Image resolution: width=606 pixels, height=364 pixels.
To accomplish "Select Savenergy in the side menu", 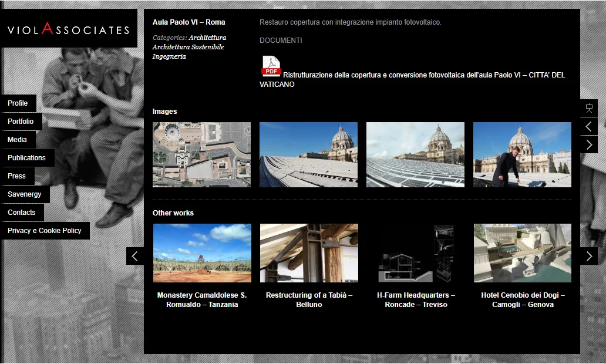I will [25, 194].
